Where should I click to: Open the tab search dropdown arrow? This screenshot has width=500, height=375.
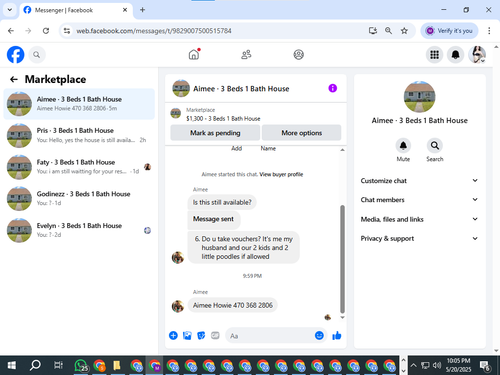point(10,10)
